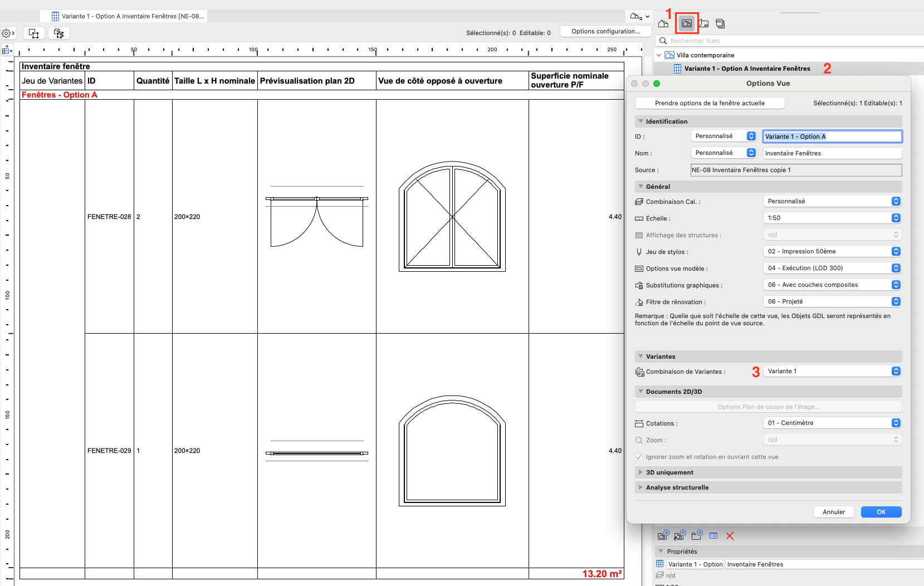Click Prendre options de la fenêtre actuelle

pos(710,103)
